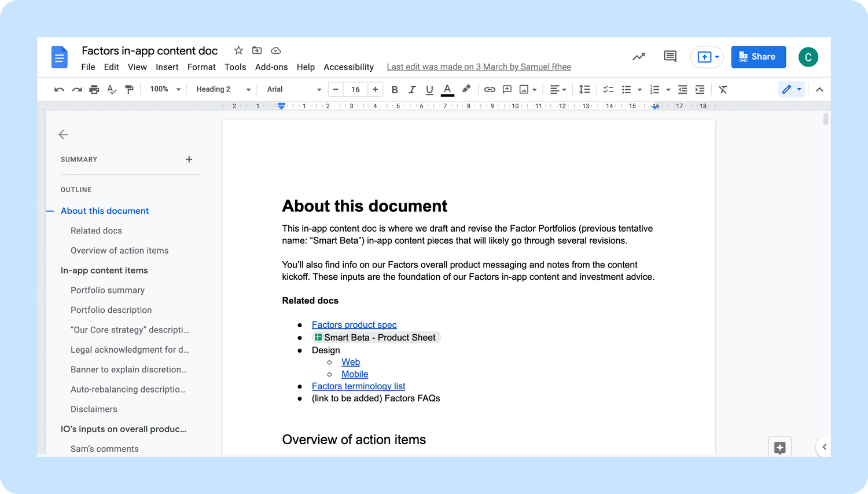Toggle bold formatting

tap(395, 89)
